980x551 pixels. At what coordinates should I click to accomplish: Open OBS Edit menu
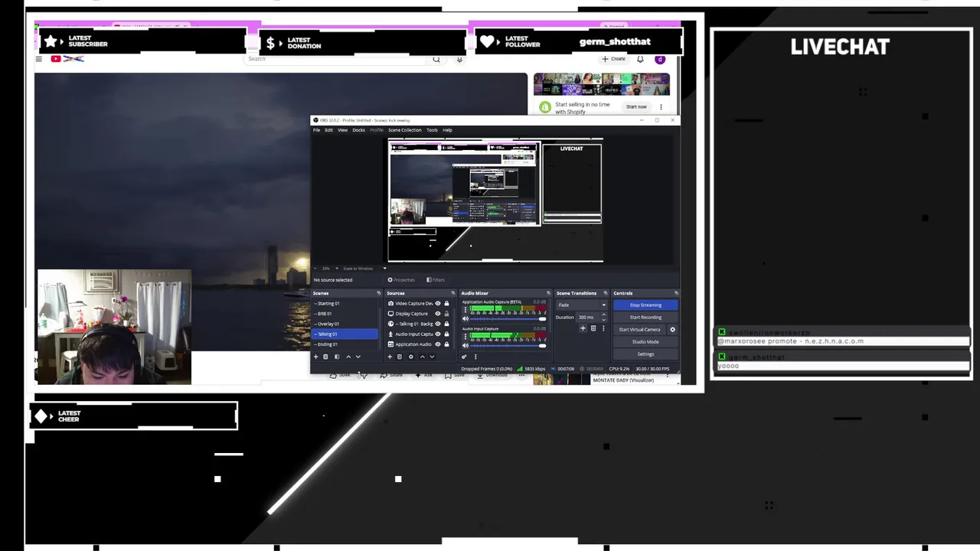click(328, 130)
